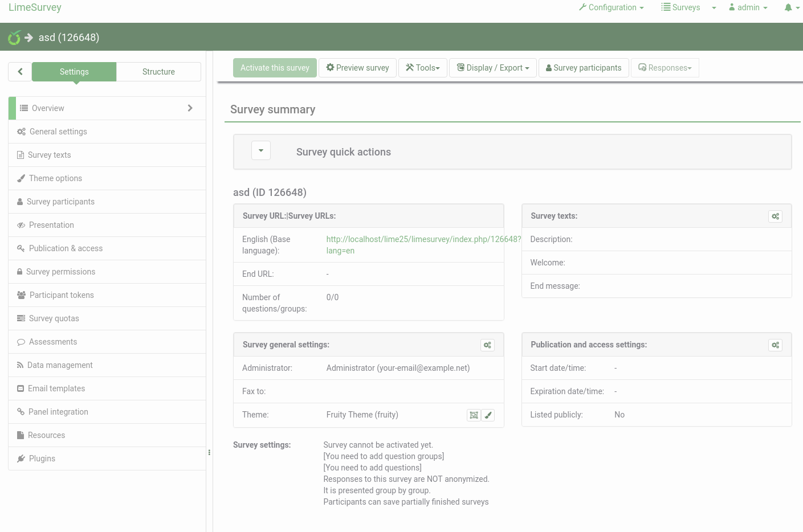Open Publication and access settings gear icon
This screenshot has width=803, height=532.
[x=775, y=345]
